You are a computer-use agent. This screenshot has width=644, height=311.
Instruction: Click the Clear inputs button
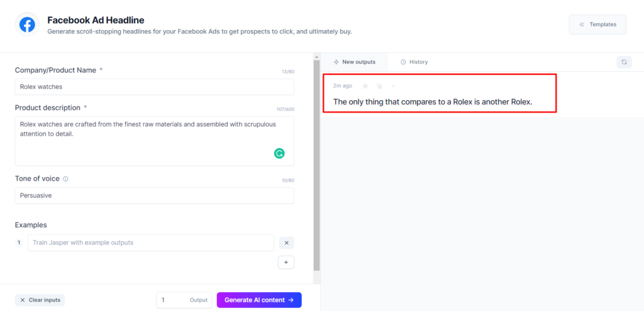(40, 300)
